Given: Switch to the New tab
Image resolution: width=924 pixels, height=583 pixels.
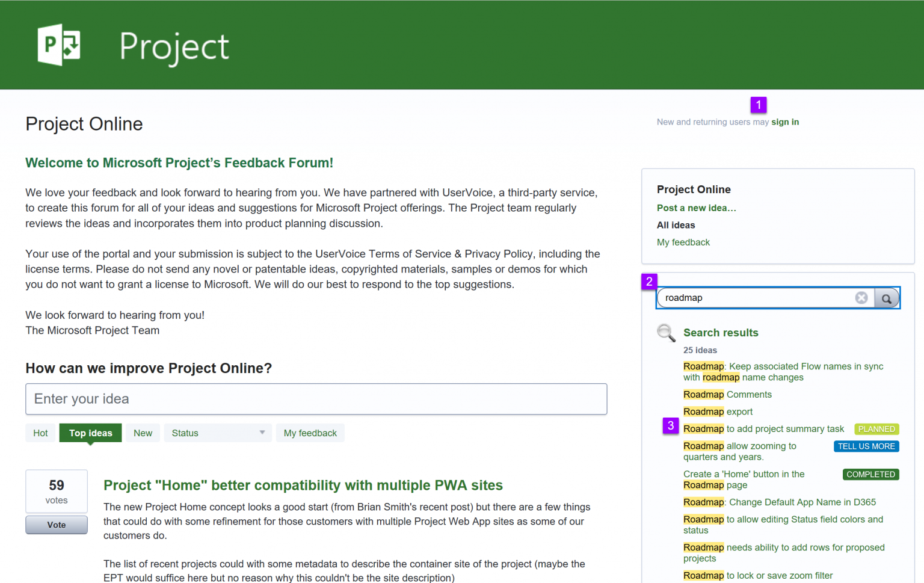Looking at the screenshot, I should pos(143,433).
